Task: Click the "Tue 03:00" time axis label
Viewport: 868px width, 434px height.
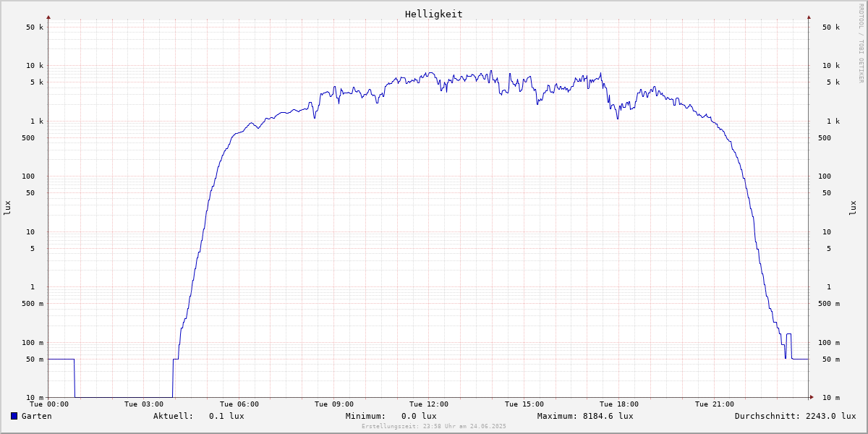Action: (144, 404)
